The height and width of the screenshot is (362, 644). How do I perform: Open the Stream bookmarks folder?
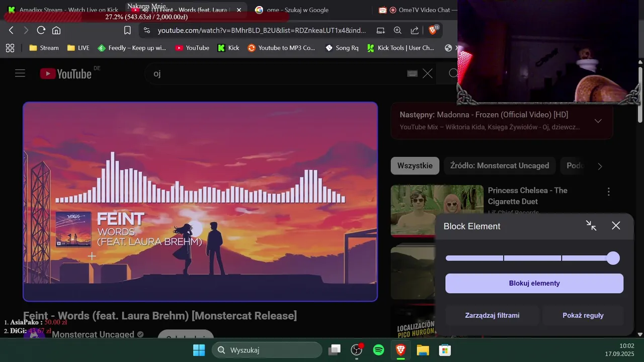(x=44, y=48)
